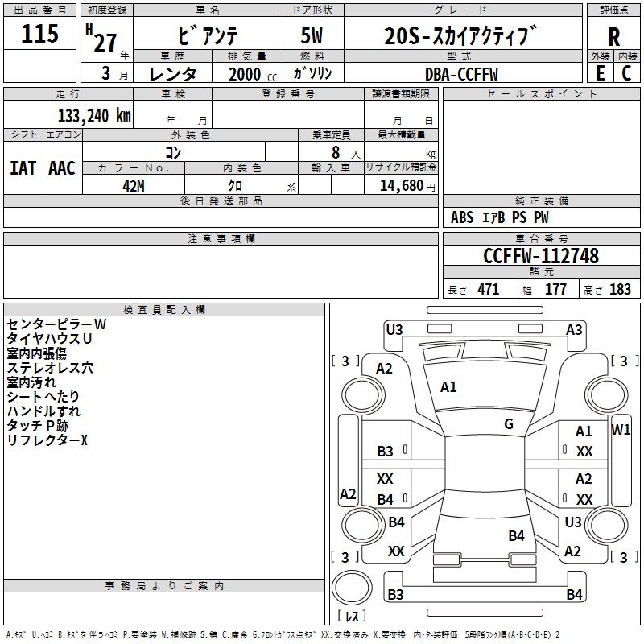This screenshot has height=644, width=644.
Task: Click the header 注意事項欄
Action: 221,238
